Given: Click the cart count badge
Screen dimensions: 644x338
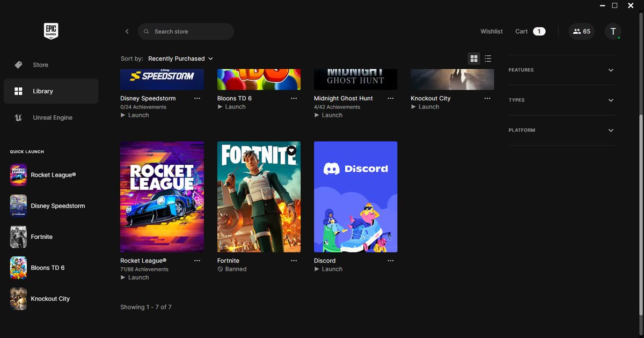Looking at the screenshot, I should click(539, 32).
